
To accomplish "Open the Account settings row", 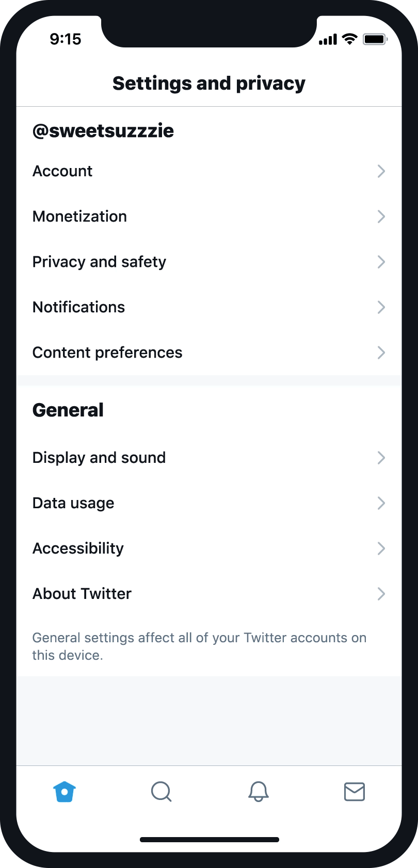I will [x=63, y=171].
